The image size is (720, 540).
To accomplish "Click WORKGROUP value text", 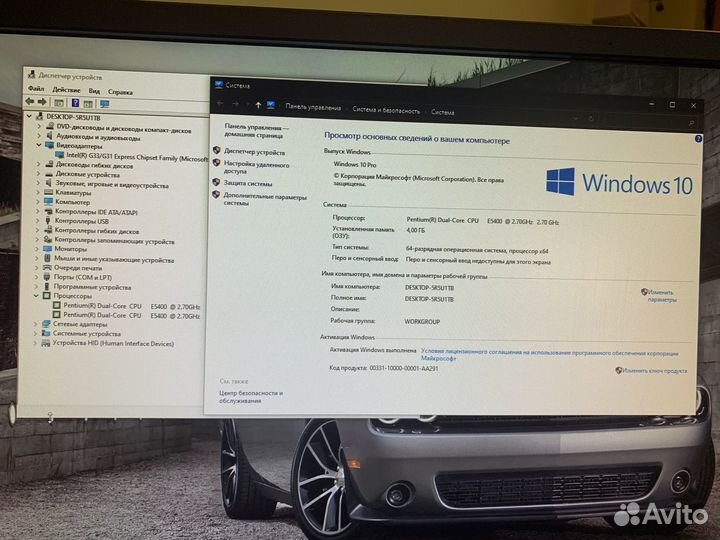I will [x=422, y=321].
